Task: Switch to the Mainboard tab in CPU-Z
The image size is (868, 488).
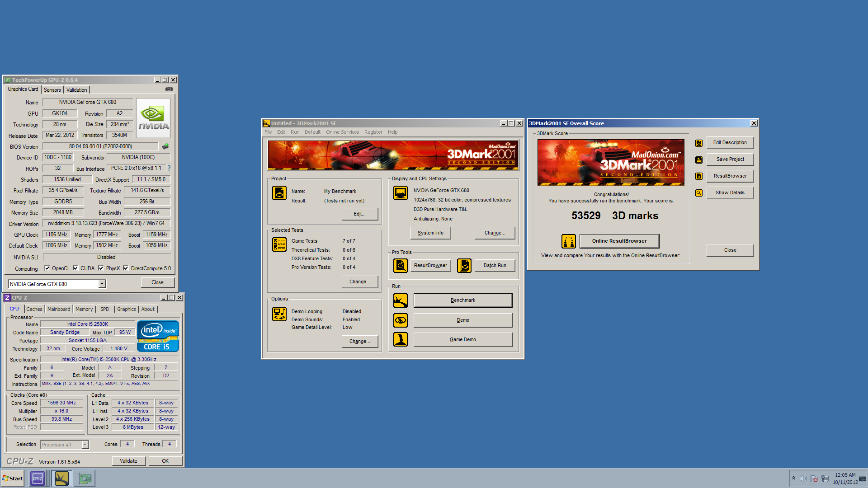Action: pos(59,309)
